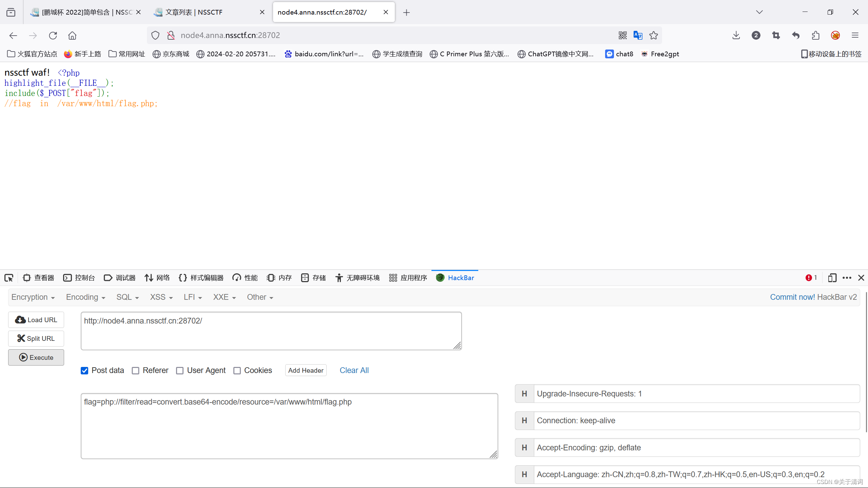Screen dimensions: 868x488
Task: Open the translate page icon
Action: (x=638, y=35)
